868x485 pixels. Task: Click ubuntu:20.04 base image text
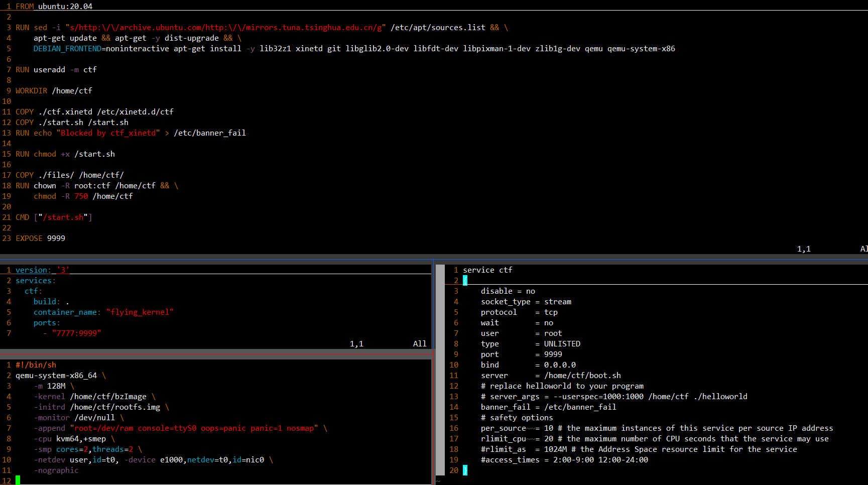tap(65, 7)
